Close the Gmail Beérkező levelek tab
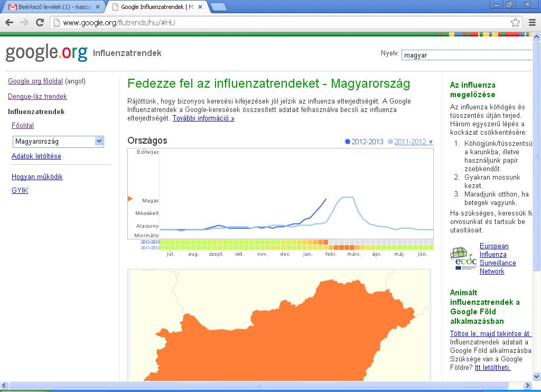Screen dimensions: 541x392 pos(97,7)
